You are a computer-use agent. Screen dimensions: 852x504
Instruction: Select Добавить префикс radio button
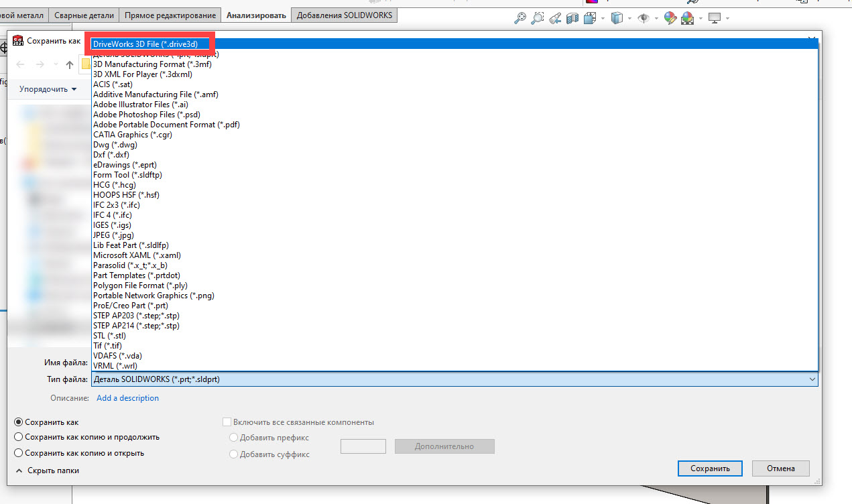click(x=233, y=438)
